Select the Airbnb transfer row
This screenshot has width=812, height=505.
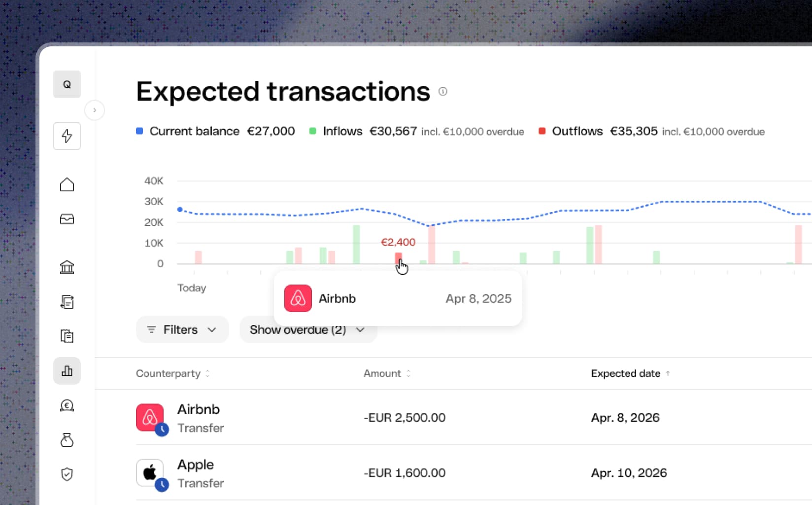[x=453, y=417]
